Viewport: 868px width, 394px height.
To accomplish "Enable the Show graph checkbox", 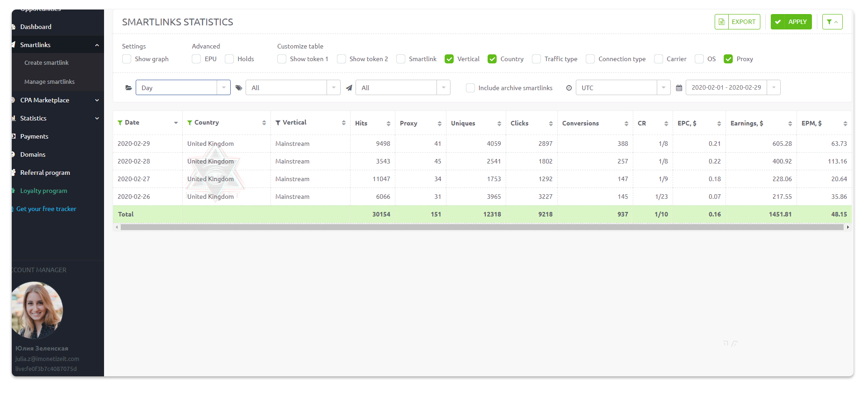I will point(127,59).
